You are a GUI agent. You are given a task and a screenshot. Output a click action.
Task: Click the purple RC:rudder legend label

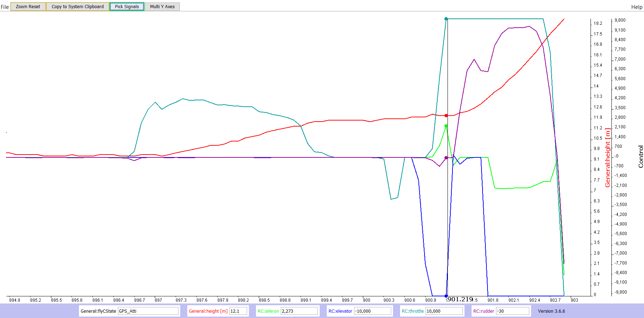point(484,311)
